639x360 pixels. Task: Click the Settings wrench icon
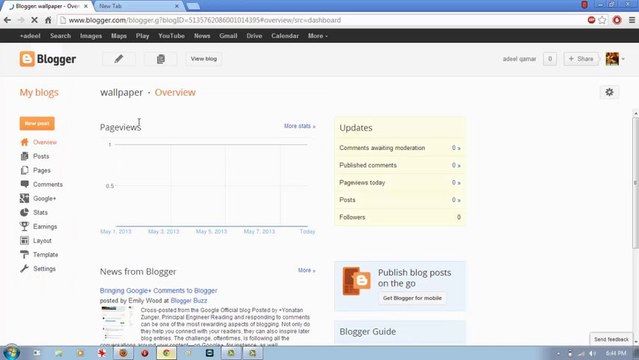[x=24, y=269]
